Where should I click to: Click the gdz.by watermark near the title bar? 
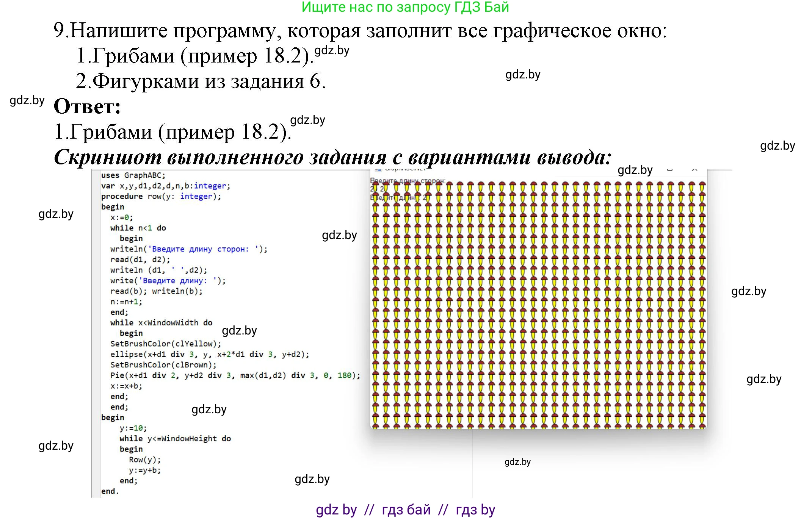[x=635, y=170]
